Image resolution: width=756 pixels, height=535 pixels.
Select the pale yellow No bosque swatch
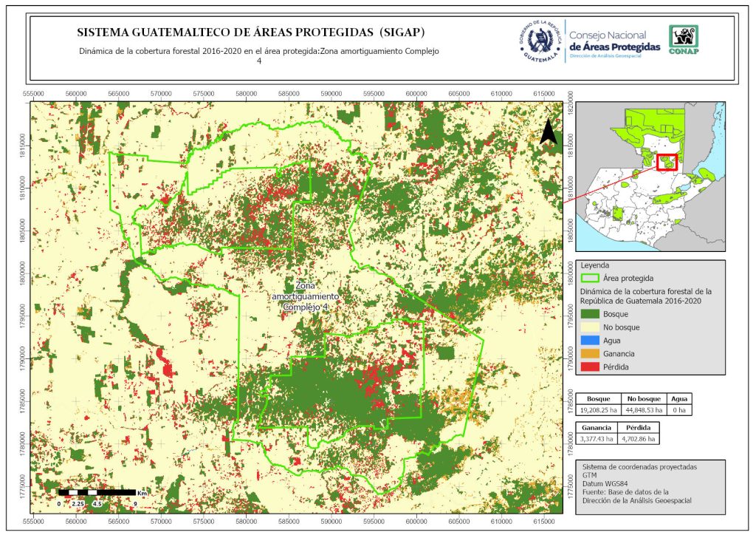click(590, 327)
